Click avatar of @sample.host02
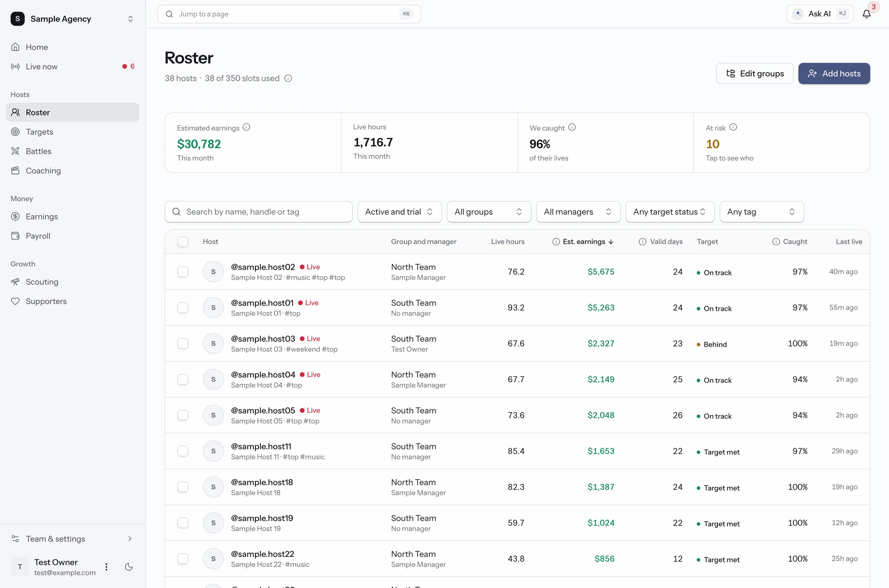889x588 pixels. pyautogui.click(x=213, y=272)
